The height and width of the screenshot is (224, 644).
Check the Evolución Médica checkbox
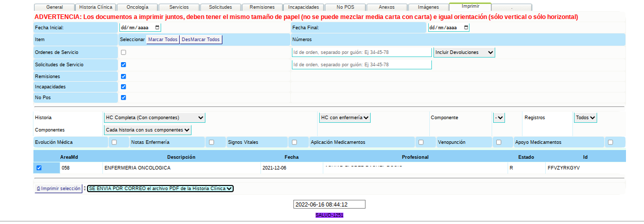[x=114, y=142]
